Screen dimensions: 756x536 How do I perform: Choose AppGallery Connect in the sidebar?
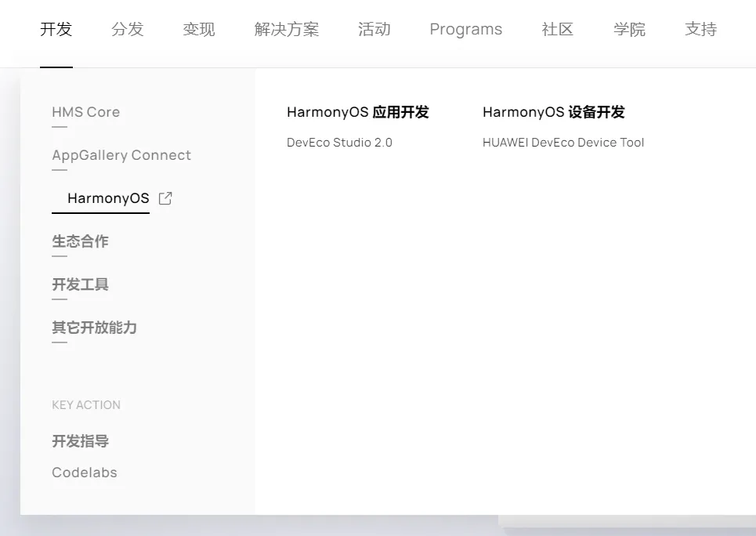pos(121,155)
